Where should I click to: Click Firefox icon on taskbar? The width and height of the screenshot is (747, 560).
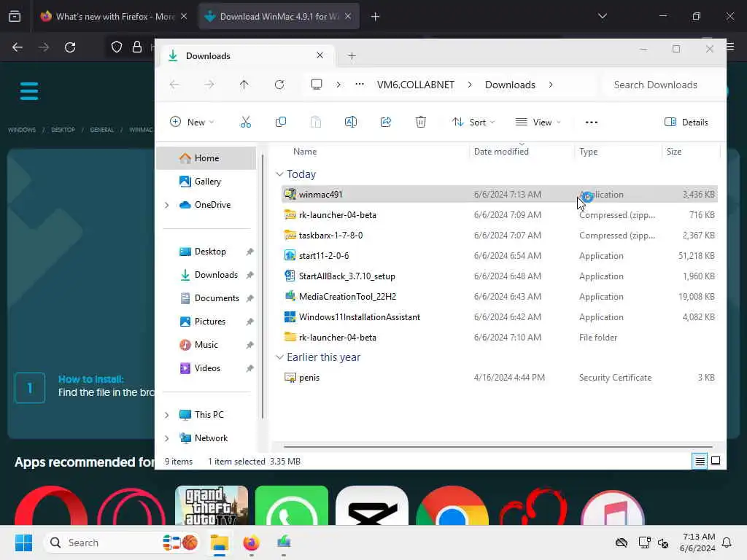click(x=251, y=542)
